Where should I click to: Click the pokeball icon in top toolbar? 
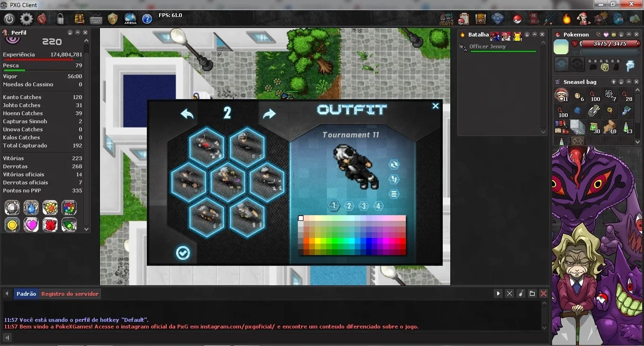coord(517,19)
